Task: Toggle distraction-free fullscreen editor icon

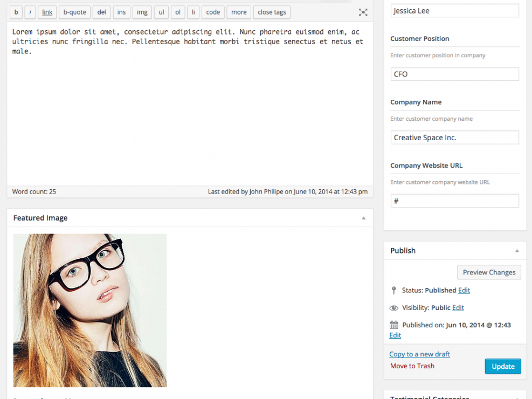Action: [363, 12]
